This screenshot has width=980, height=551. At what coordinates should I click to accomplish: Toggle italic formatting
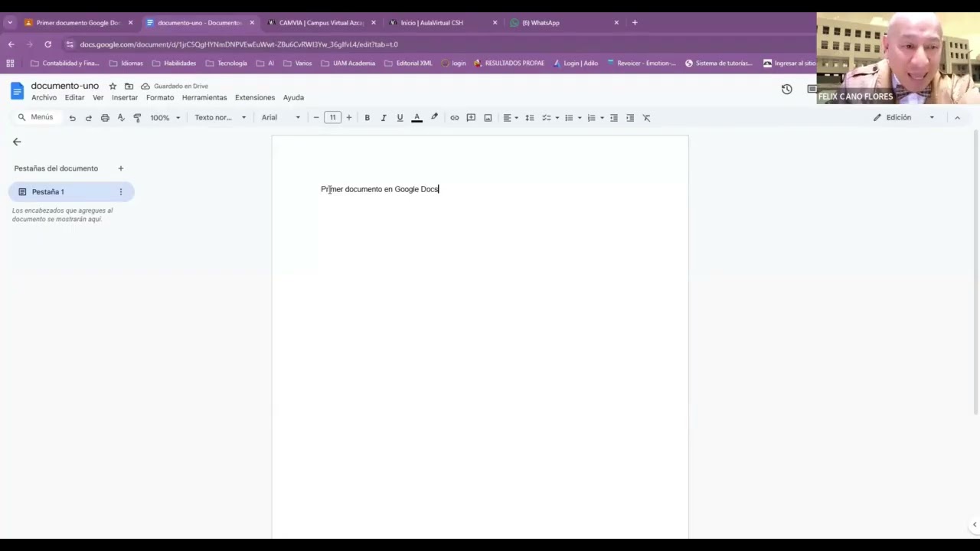384,118
